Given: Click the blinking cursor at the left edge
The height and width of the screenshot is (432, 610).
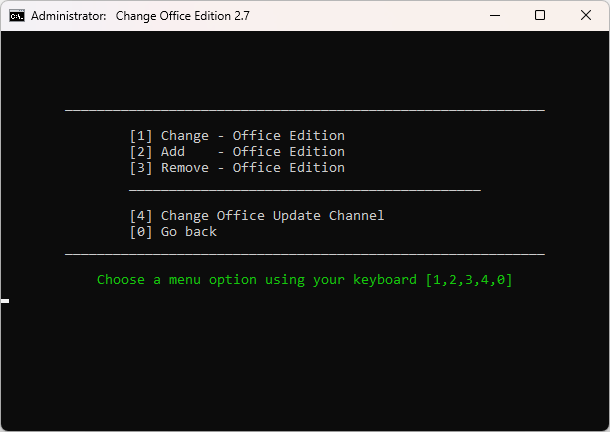Looking at the screenshot, I should (x=5, y=300).
